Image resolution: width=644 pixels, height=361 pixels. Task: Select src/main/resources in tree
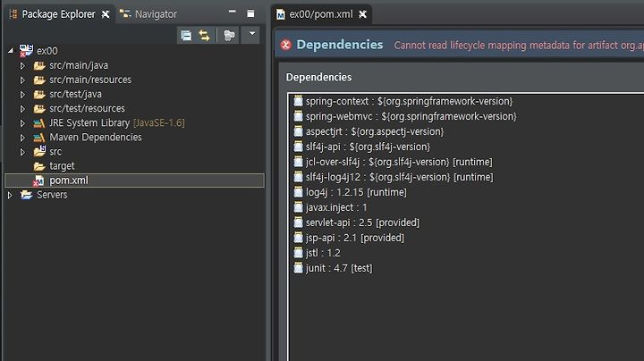[90, 80]
